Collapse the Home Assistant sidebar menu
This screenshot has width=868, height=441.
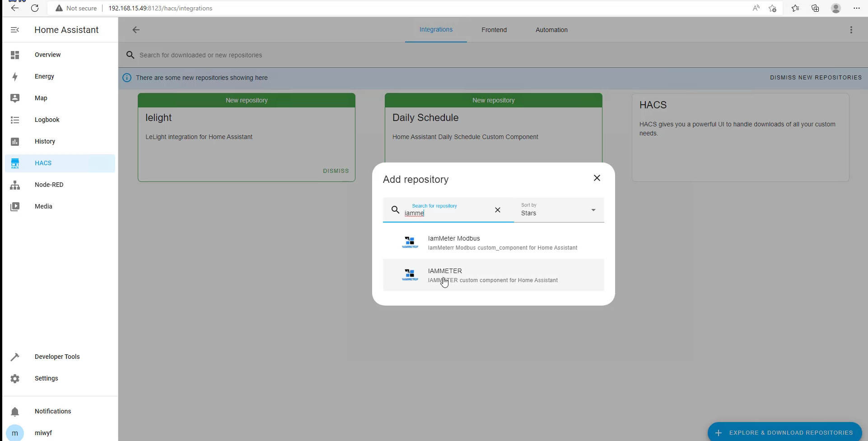[x=15, y=30]
